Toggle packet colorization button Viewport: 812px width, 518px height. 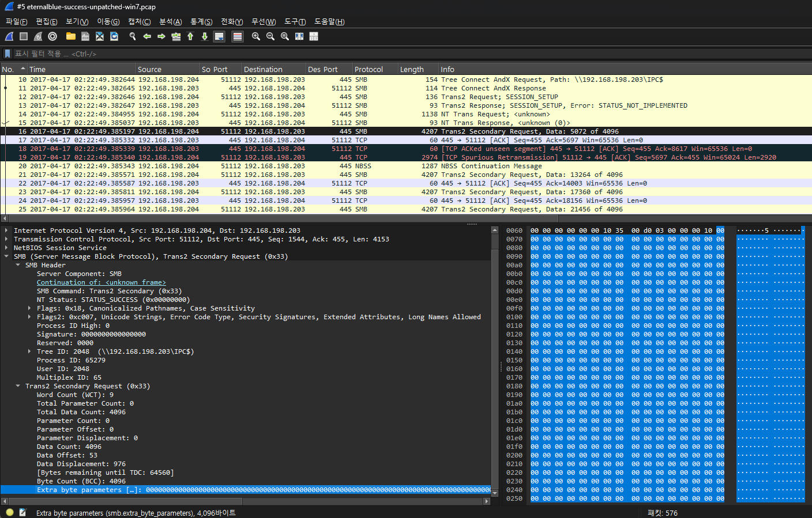click(237, 36)
